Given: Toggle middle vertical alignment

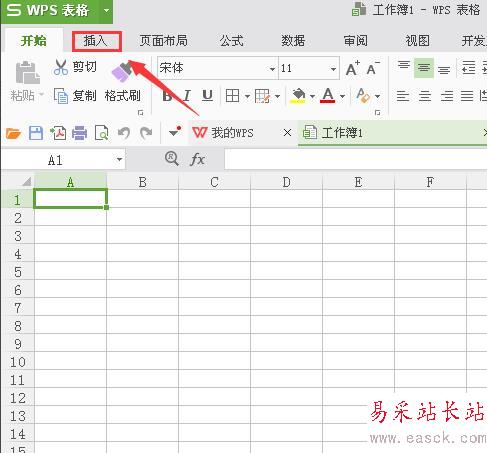Looking at the screenshot, I should [424, 68].
